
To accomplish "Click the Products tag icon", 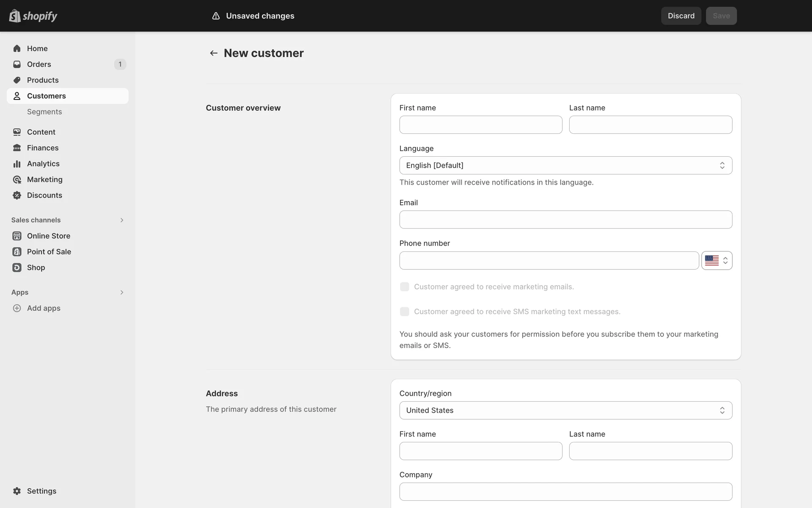I will (17, 80).
